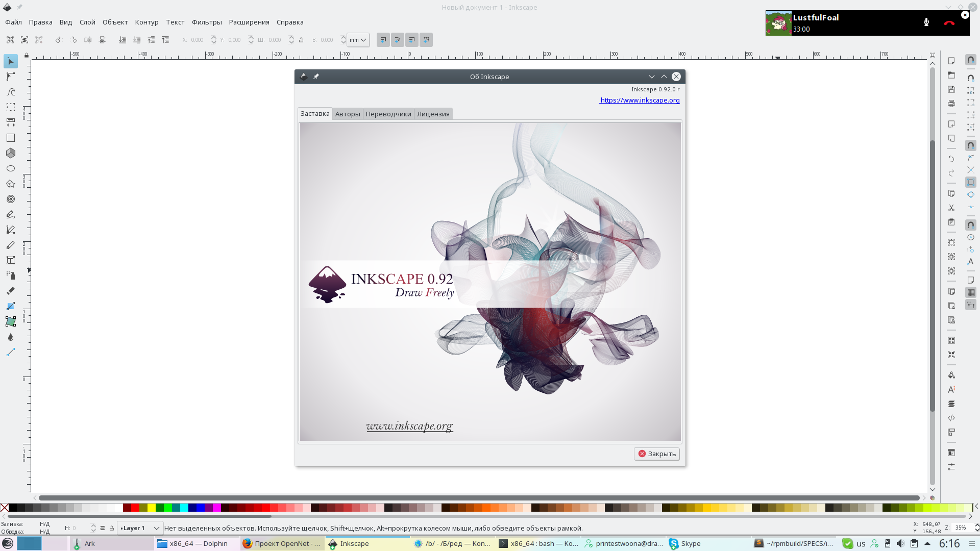Open the Text and Font dialog icon
Image resolution: width=980 pixels, height=551 pixels.
coord(951,389)
